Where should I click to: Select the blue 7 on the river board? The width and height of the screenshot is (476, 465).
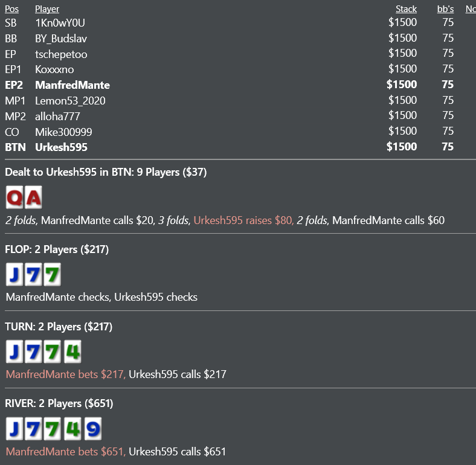tap(33, 429)
